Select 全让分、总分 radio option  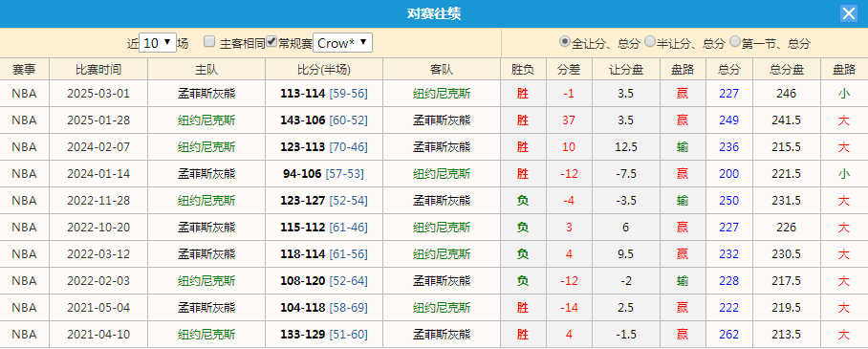[565, 41]
